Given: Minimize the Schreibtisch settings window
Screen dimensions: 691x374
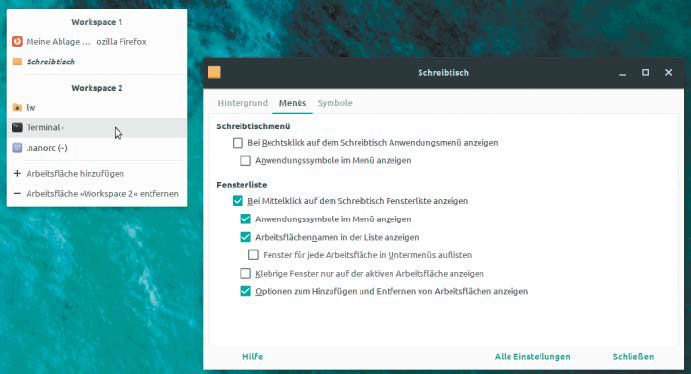Looking at the screenshot, I should coord(622,73).
